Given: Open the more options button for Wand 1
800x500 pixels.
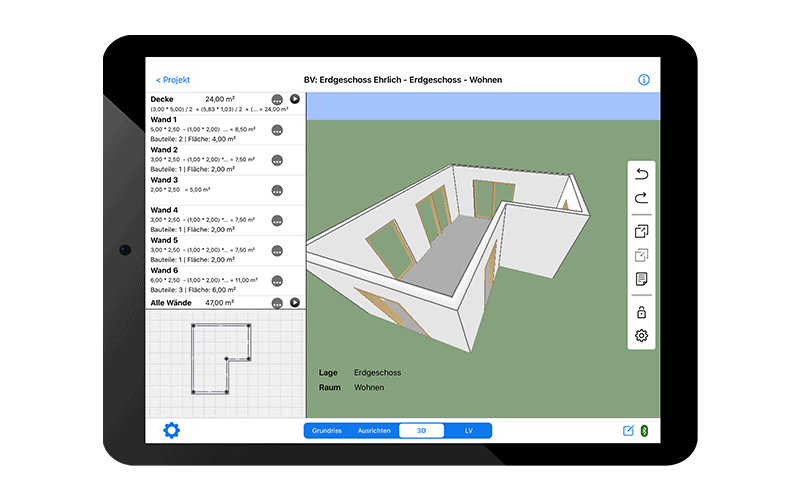Looking at the screenshot, I should tap(277, 130).
